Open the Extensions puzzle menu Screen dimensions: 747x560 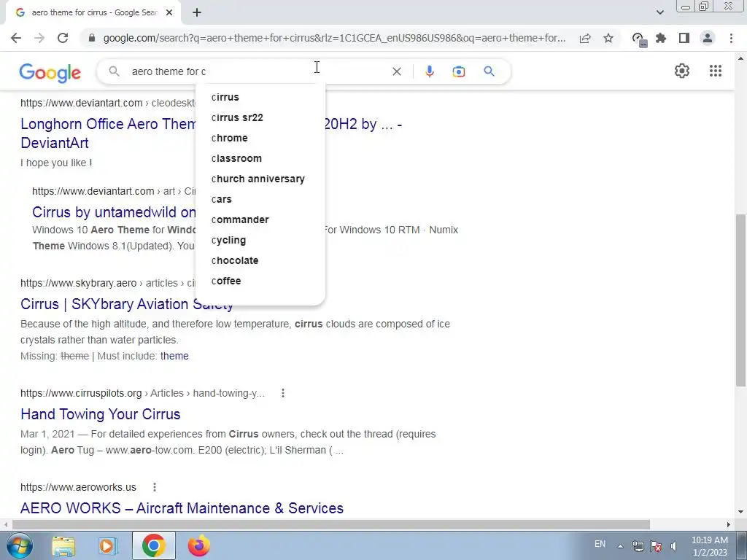(x=661, y=38)
